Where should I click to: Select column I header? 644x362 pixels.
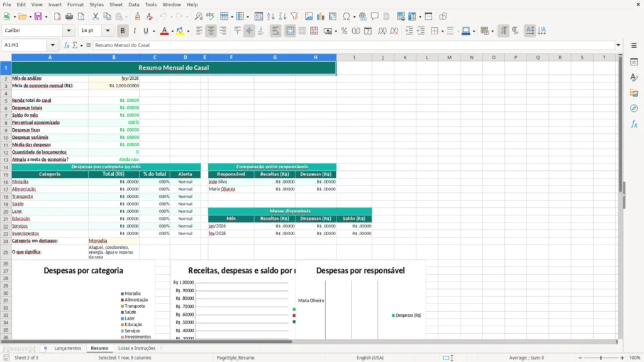tap(354, 57)
